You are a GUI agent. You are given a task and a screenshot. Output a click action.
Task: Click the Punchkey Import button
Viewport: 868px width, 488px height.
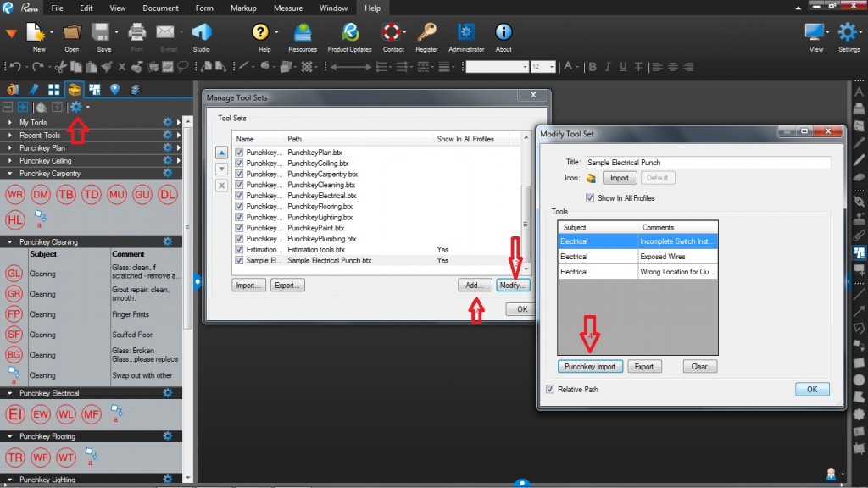(x=589, y=366)
